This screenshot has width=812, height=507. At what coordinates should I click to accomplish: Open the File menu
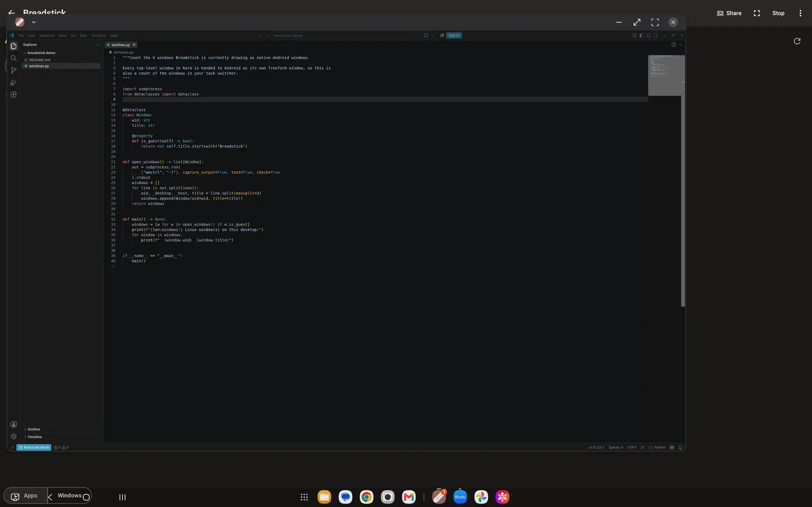(21, 36)
